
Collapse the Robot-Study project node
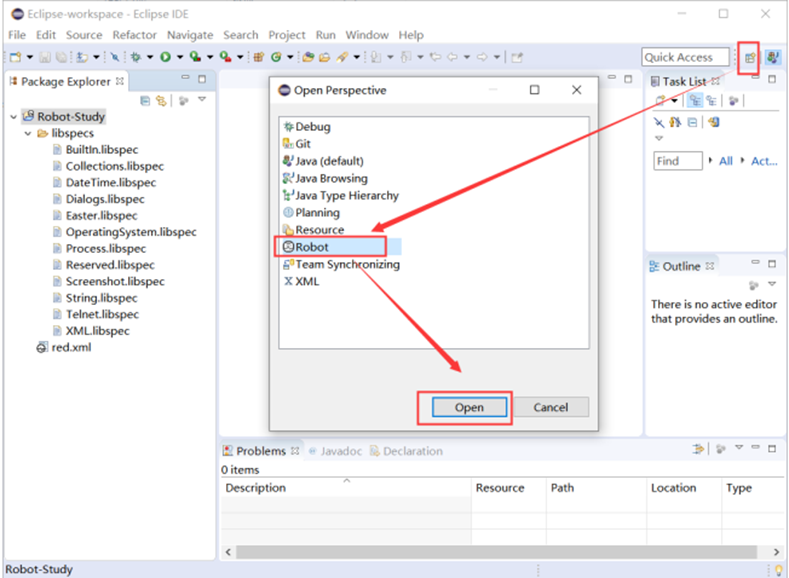[x=14, y=117]
